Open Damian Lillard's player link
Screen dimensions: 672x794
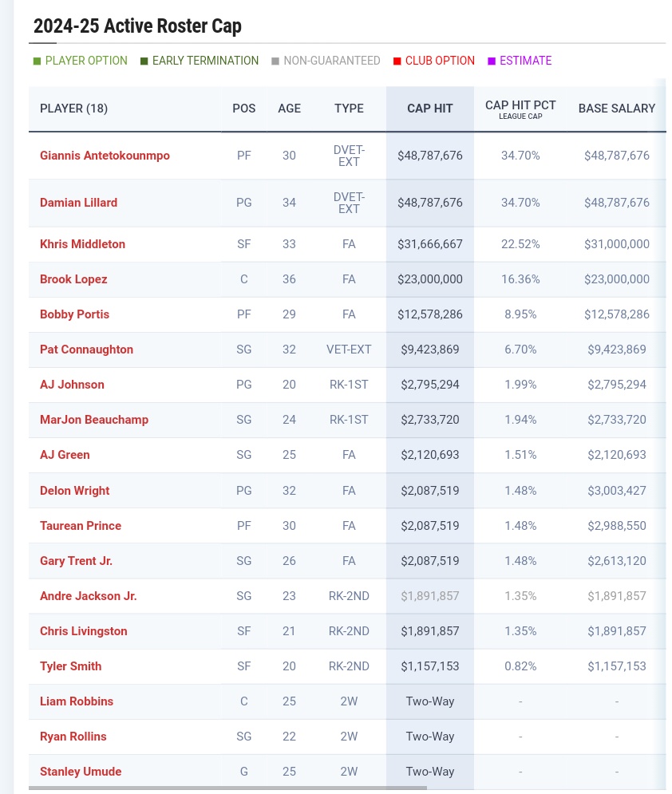tap(78, 203)
